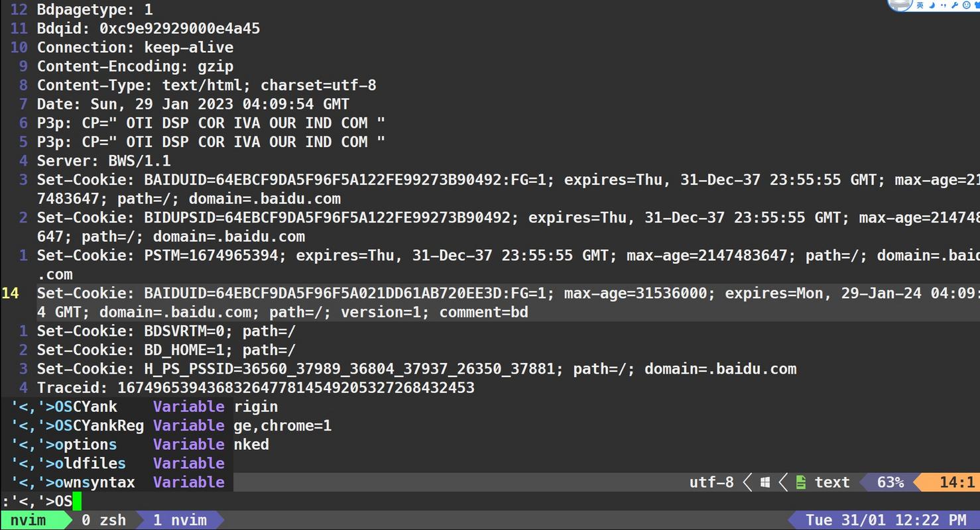Click the round input method logo
The height and width of the screenshot is (530, 980).
pyautogui.click(x=900, y=5)
